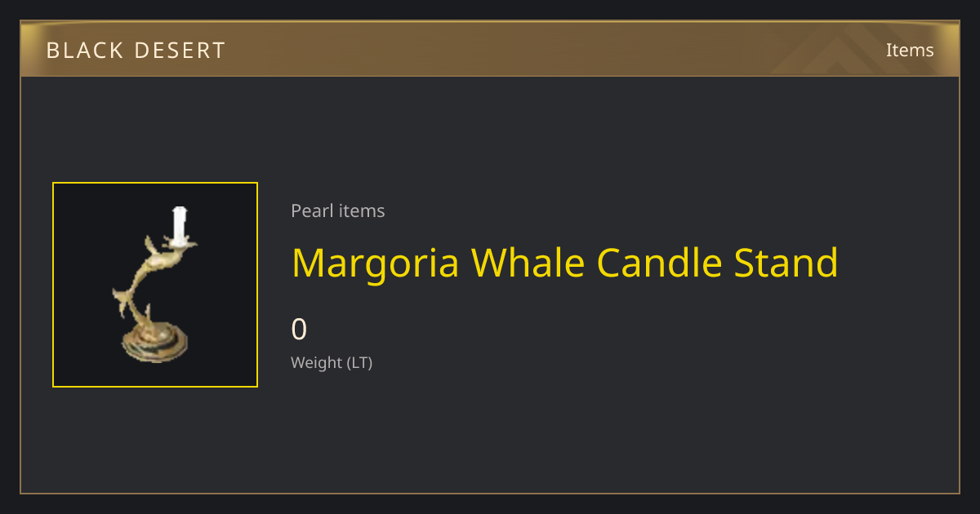The image size is (980, 514).
Task: Open the Margoria Whale Candle Stand thumbnail
Action: click(155, 285)
